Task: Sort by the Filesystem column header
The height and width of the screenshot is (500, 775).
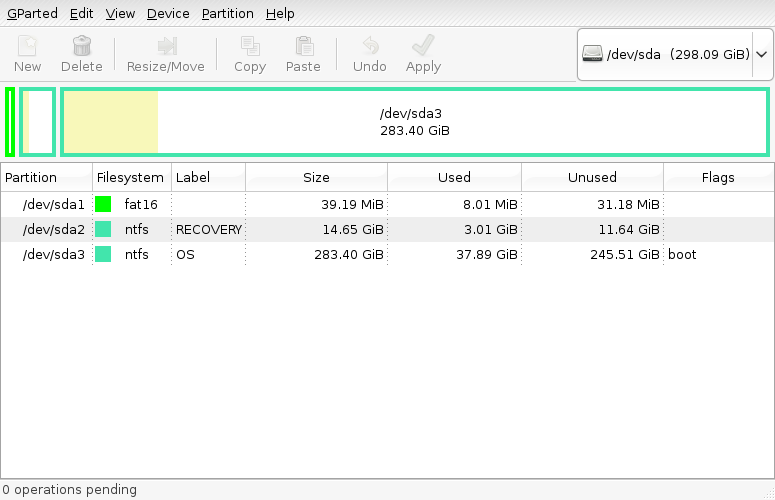Action: coord(131,177)
